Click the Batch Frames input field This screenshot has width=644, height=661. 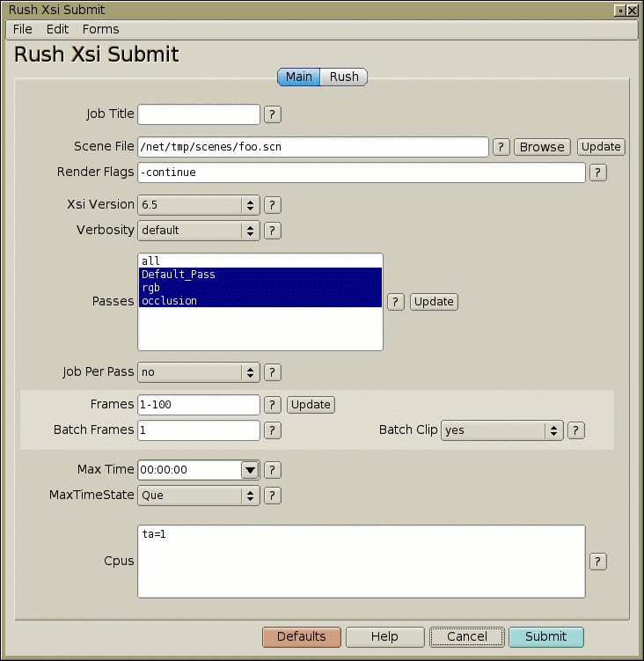point(199,430)
